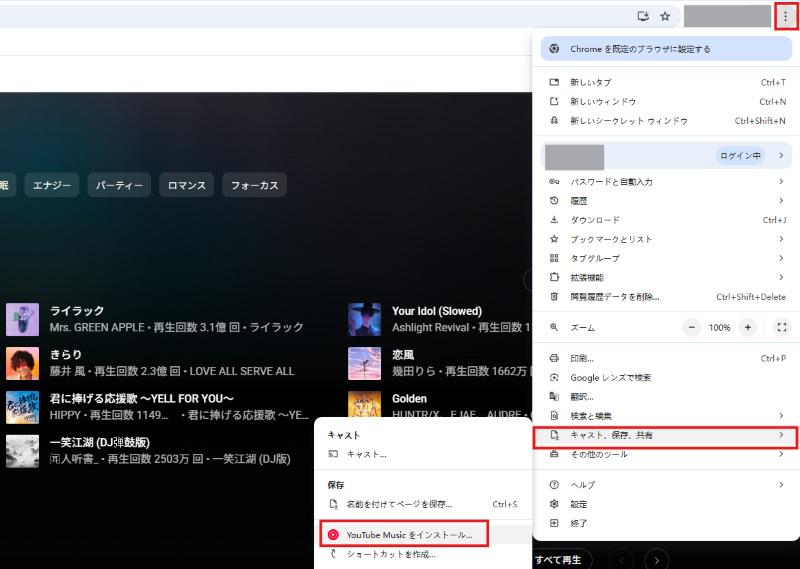Click the タブグループ grid icon
The height and width of the screenshot is (569, 800).
point(554,258)
